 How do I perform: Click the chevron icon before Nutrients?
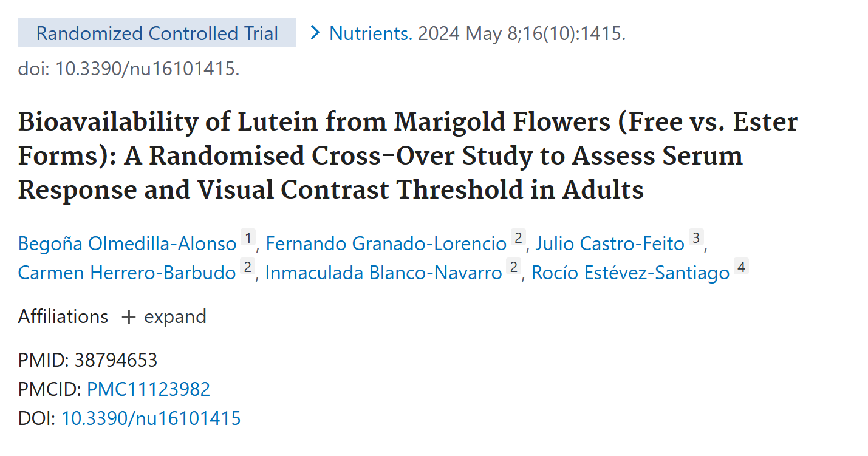[315, 33]
